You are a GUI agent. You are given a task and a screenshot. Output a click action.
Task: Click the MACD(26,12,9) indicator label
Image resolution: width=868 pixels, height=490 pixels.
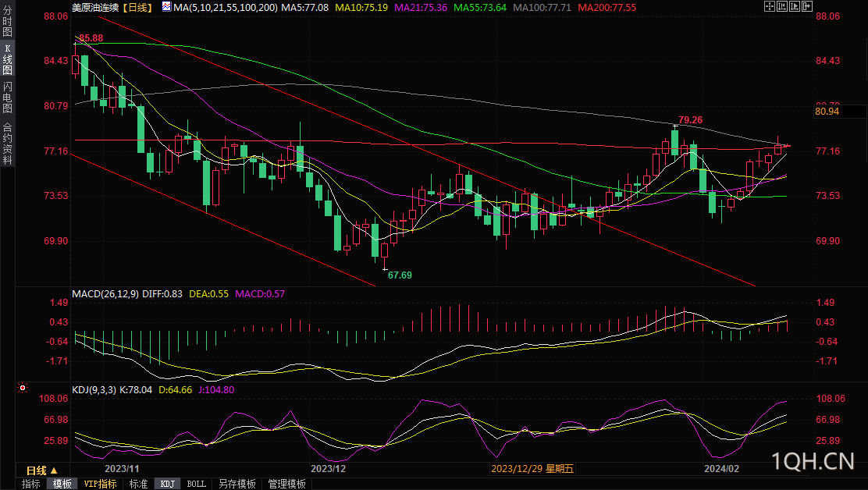pos(105,293)
